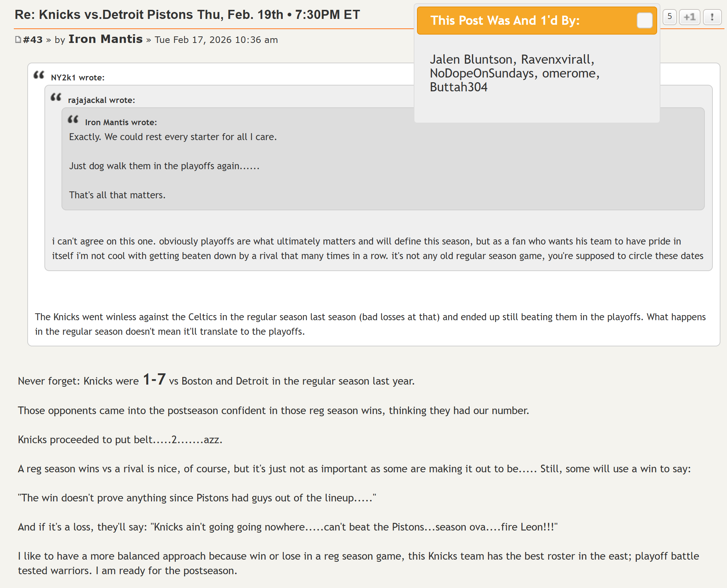
Task: Open the And 1 count showing 5
Action: [670, 17]
